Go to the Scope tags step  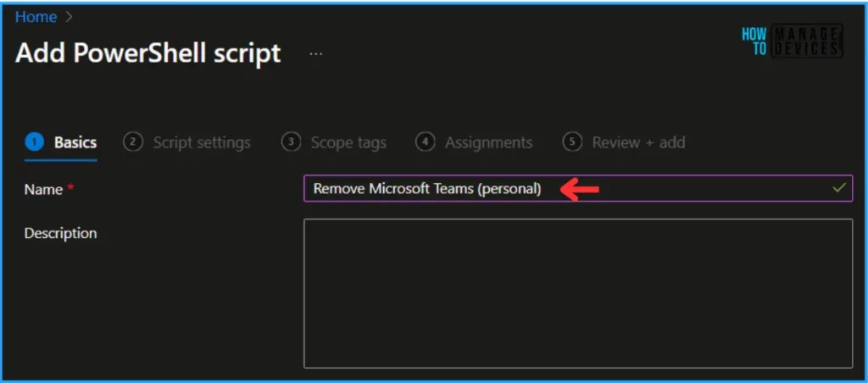[x=334, y=142]
